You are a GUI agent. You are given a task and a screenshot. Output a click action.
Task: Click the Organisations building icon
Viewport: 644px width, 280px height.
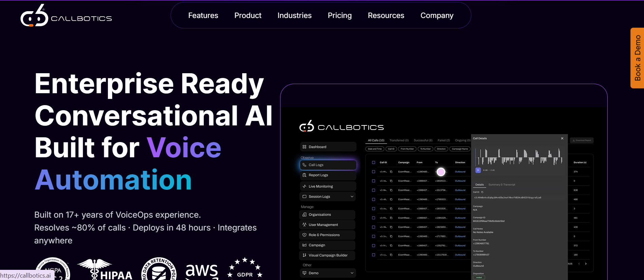[x=304, y=215]
